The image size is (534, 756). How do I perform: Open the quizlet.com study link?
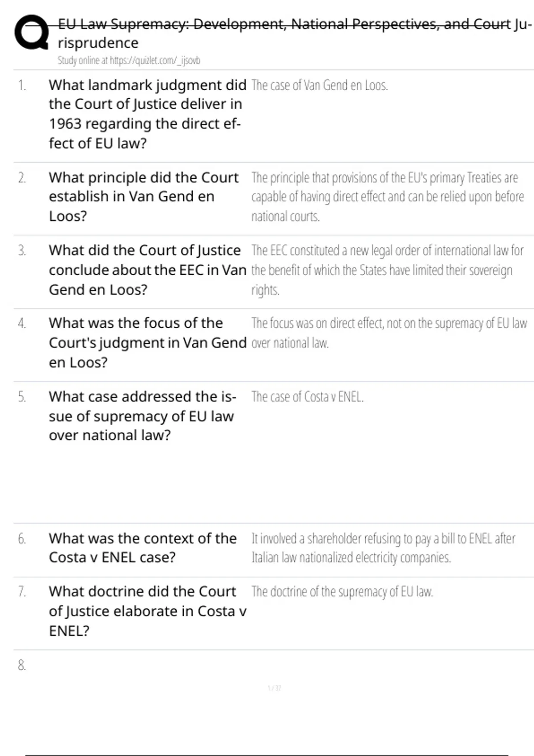[x=129, y=60]
